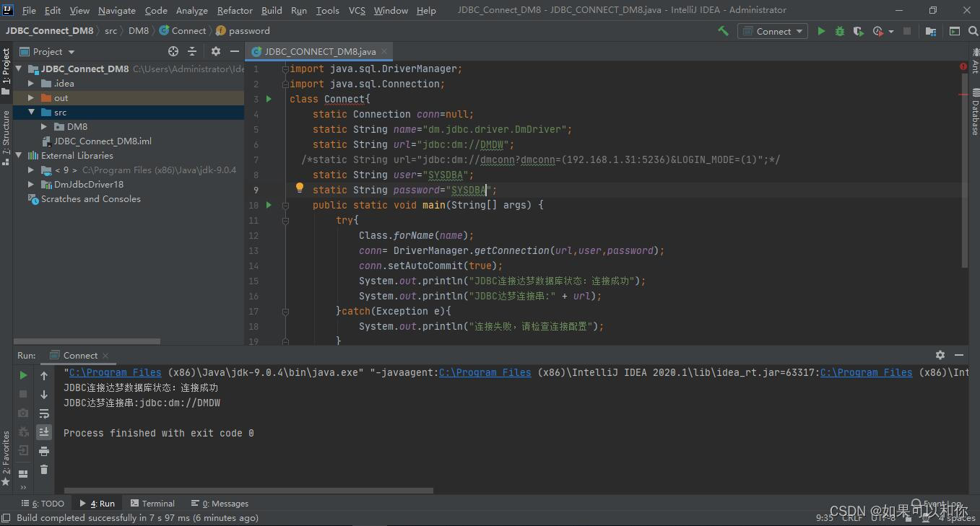Expand the DM8 package node
980x526 pixels.
(x=44, y=127)
